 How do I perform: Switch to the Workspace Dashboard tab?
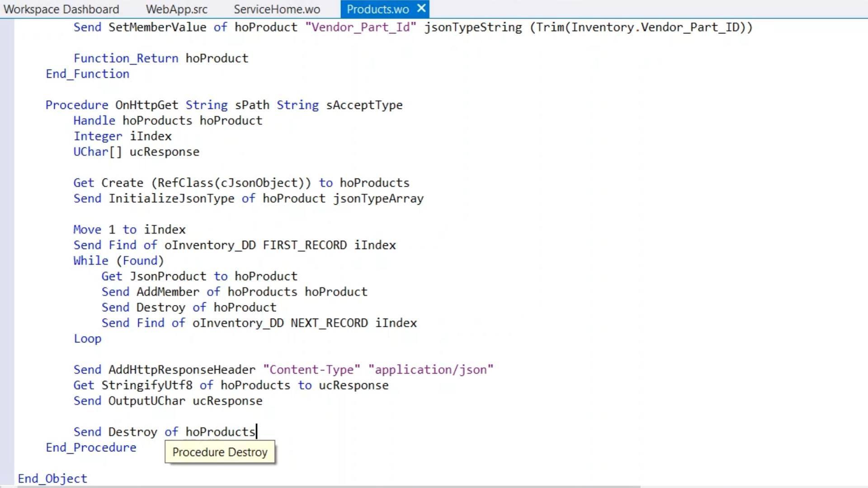click(x=61, y=9)
